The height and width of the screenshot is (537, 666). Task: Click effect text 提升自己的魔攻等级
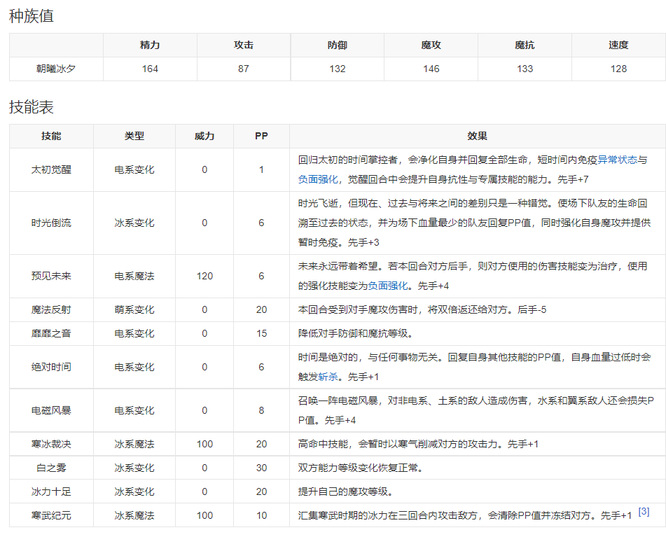click(345, 492)
